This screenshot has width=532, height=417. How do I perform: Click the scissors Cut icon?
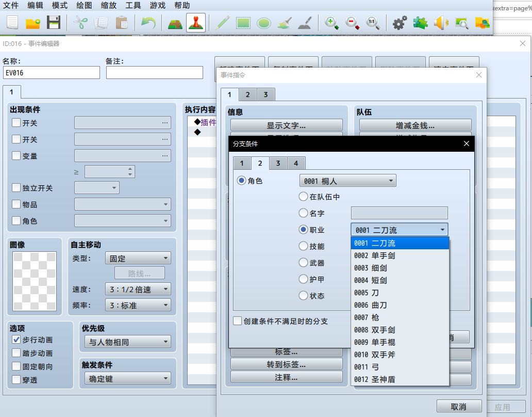point(80,23)
